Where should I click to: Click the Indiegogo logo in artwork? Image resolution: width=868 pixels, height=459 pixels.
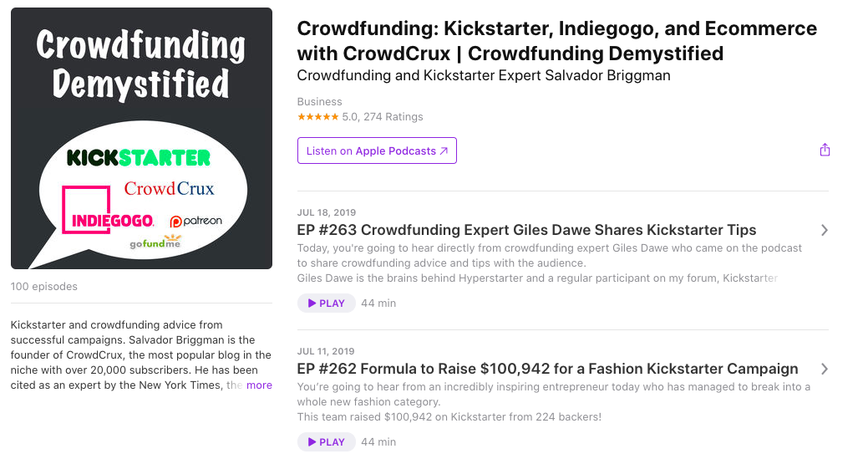[111, 221]
